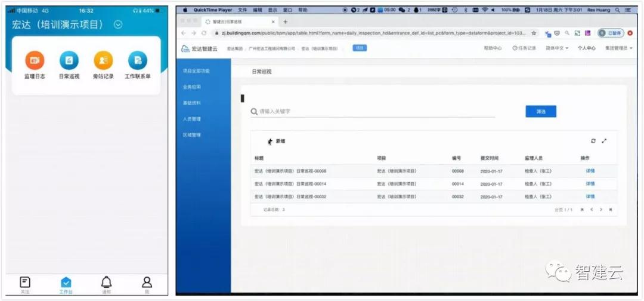Image resolution: width=644 pixels, height=301 pixels.
Task: Click the blue 筛选 filter button
Action: click(x=541, y=111)
